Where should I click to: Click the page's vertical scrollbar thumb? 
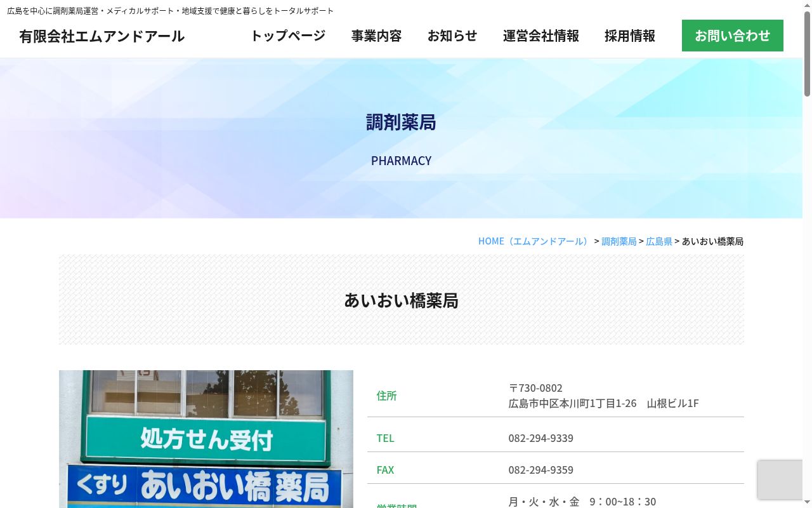(x=807, y=54)
